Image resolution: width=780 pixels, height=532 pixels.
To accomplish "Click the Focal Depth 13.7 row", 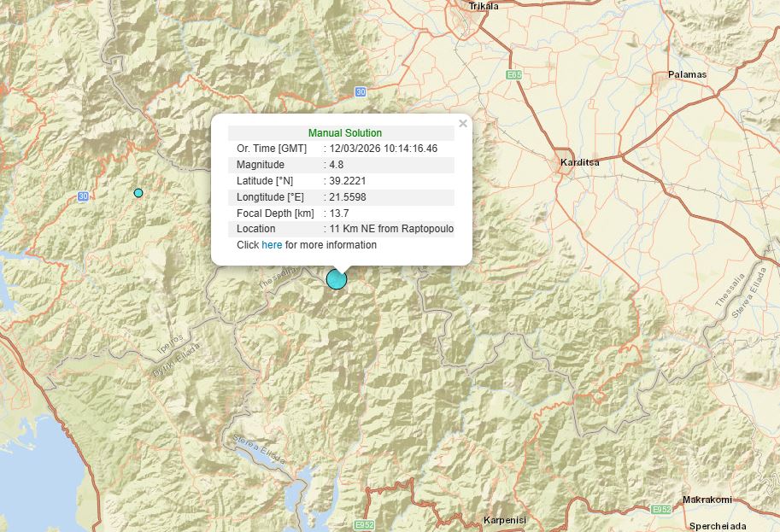I will (341, 213).
